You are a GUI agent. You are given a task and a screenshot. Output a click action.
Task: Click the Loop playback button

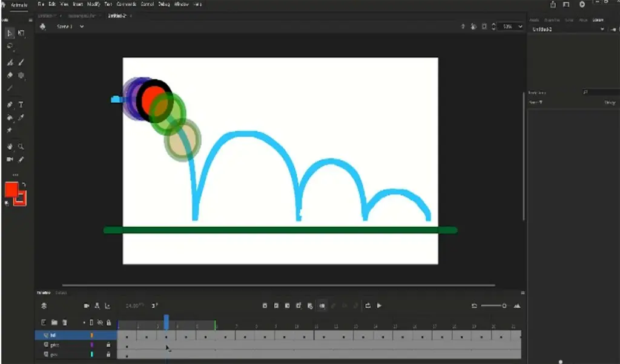(x=368, y=305)
